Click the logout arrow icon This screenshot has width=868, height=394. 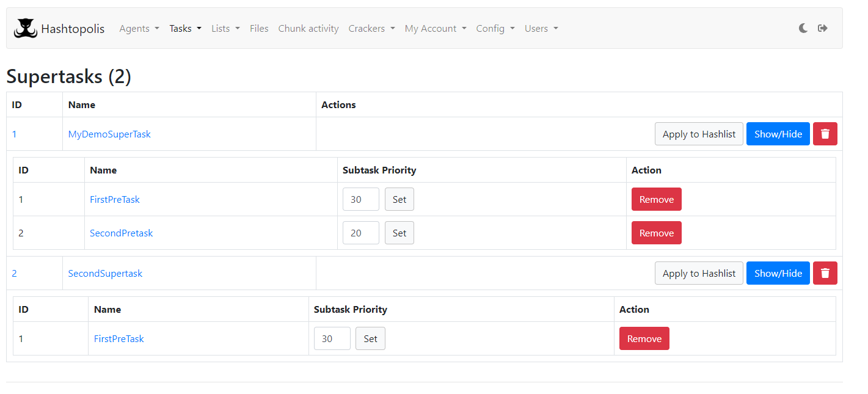pyautogui.click(x=823, y=28)
